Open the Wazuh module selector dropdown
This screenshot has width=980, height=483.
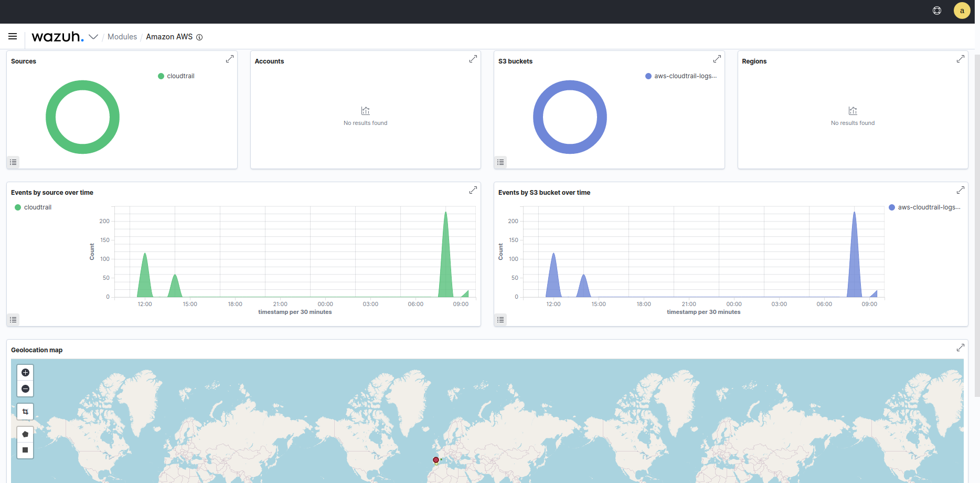pos(93,37)
